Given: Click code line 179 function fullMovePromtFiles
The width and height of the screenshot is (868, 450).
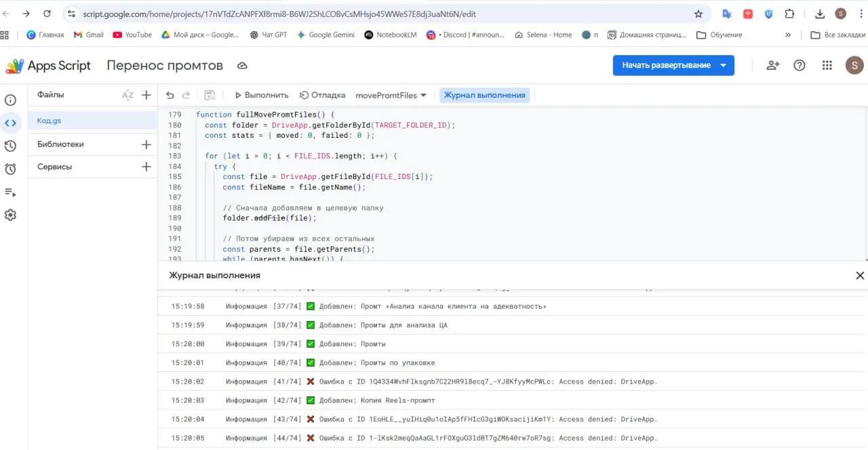Looking at the screenshot, I should tap(265, 115).
